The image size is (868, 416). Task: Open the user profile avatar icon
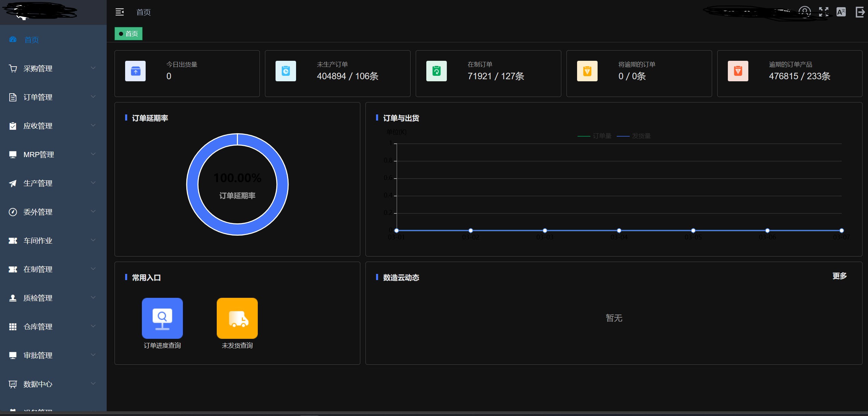[804, 12]
